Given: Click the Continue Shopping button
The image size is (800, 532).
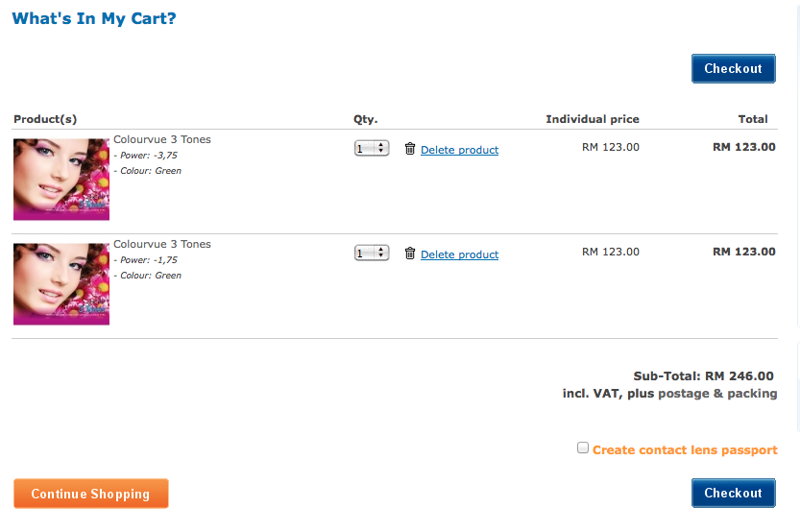Looking at the screenshot, I should [90, 494].
